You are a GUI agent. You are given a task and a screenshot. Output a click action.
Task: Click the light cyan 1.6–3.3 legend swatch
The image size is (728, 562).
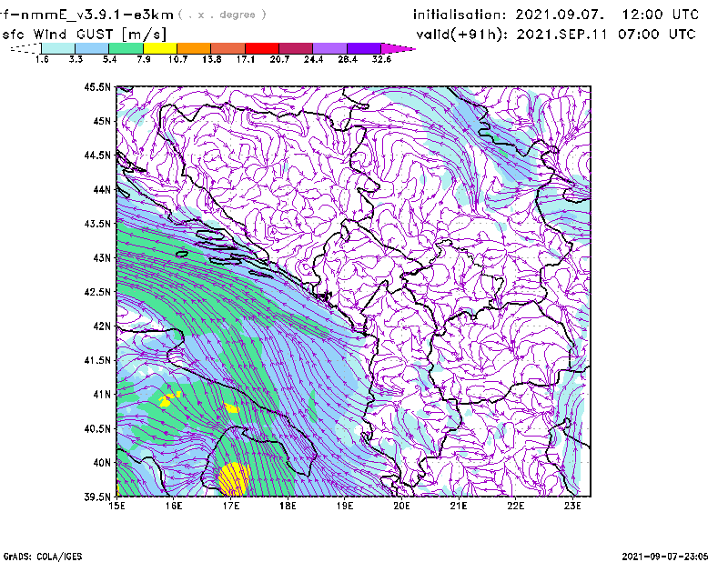click(58, 48)
